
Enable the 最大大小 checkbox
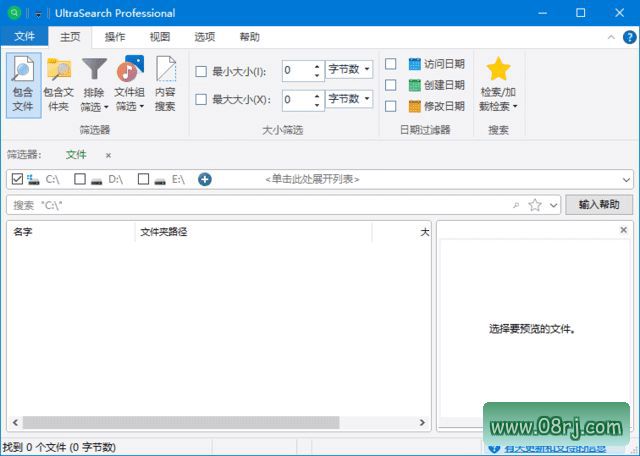pos(201,99)
